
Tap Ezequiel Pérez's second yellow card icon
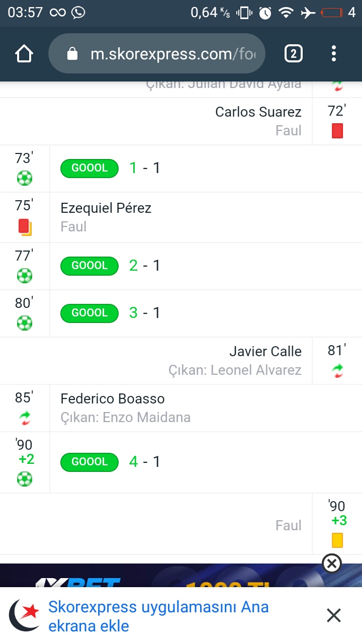[x=24, y=227]
